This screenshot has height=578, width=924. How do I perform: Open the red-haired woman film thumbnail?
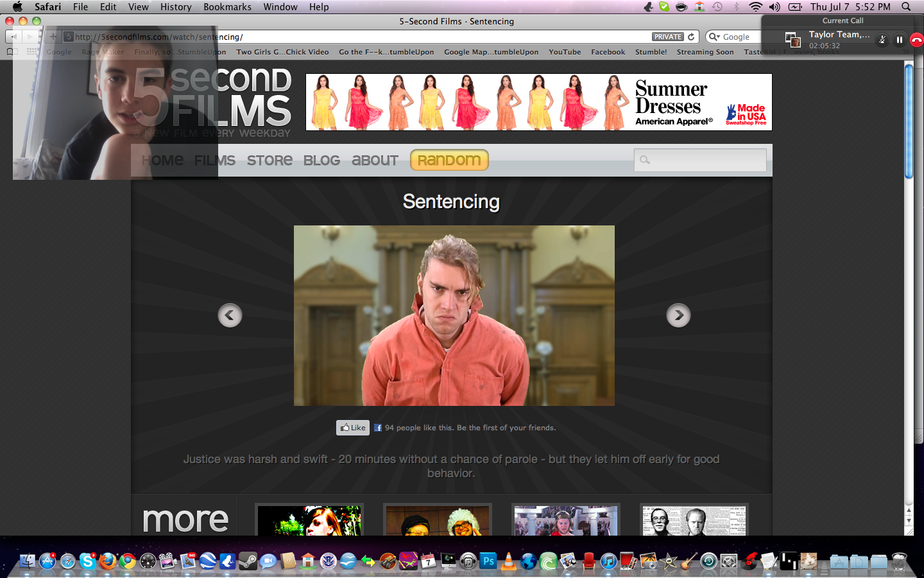pyautogui.click(x=309, y=520)
